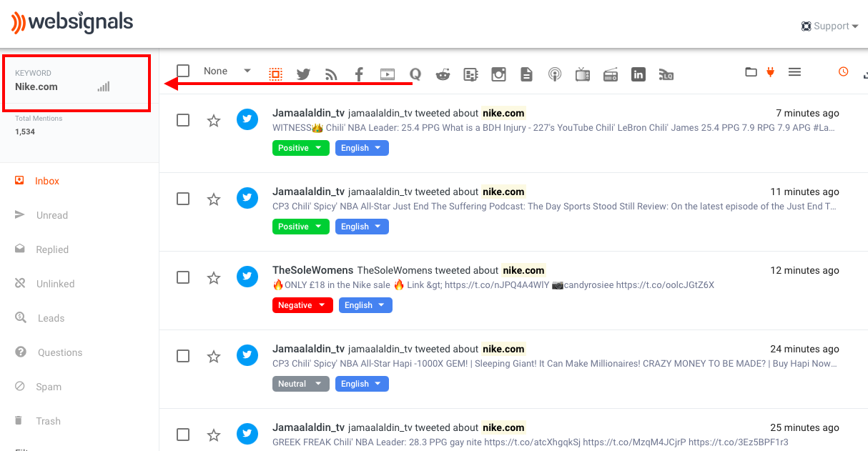Image resolution: width=868 pixels, height=451 pixels.
Task: Filter mentions by Quora source
Action: coord(415,74)
